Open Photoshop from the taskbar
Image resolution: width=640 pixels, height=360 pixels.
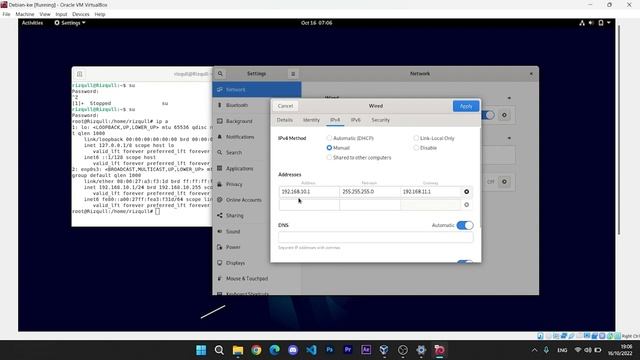pyautogui.click(x=329, y=350)
